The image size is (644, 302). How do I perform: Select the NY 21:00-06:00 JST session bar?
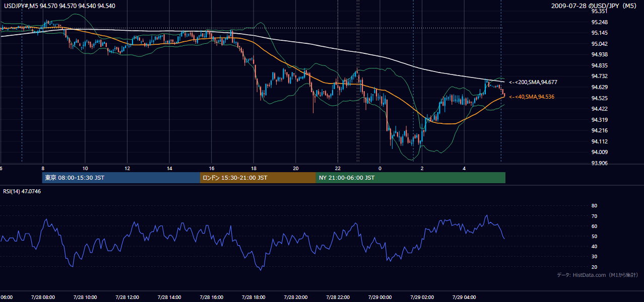(x=411, y=178)
